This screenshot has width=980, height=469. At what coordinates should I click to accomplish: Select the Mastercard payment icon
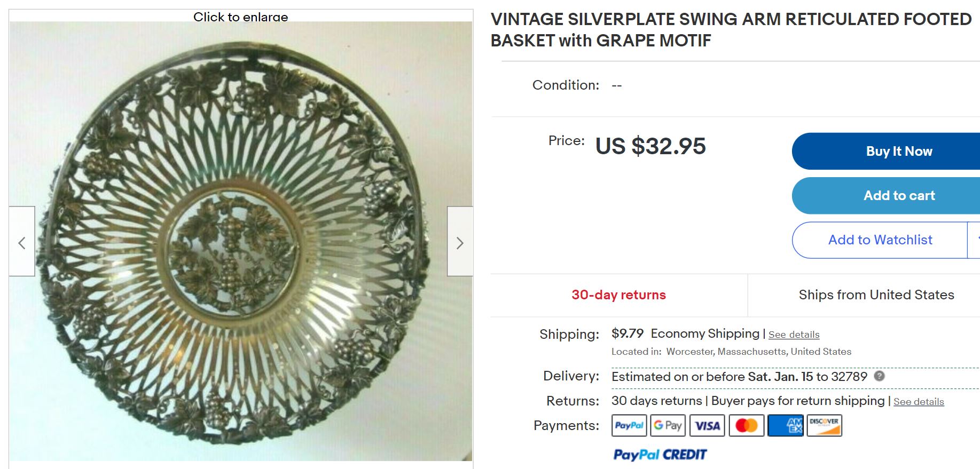point(746,425)
